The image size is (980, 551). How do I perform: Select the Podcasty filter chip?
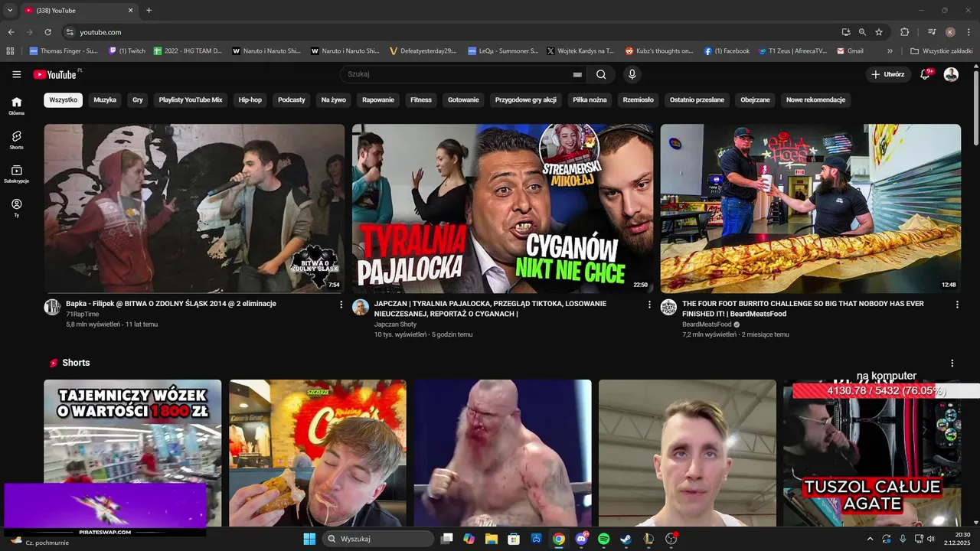[292, 99]
